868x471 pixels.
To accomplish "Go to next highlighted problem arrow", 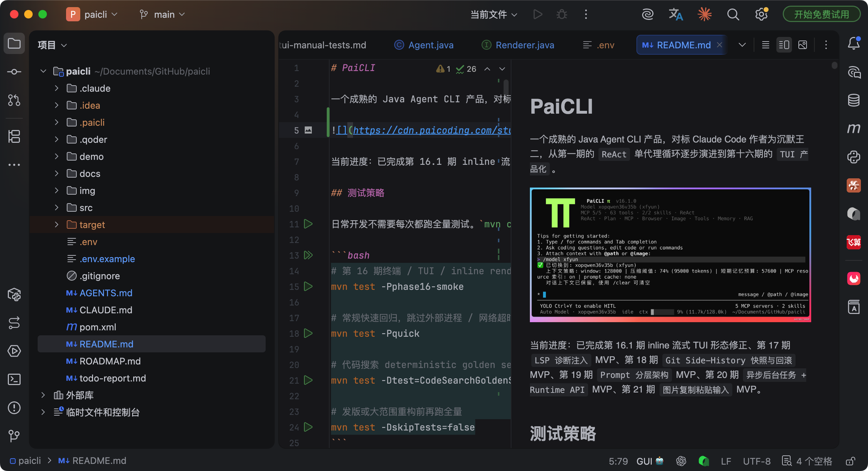I will [x=502, y=69].
